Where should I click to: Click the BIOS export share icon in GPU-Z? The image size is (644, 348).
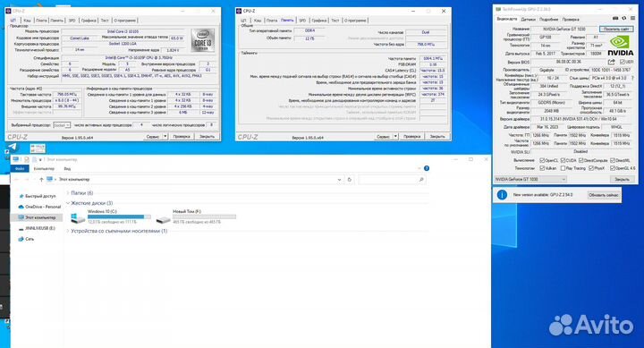tap(612, 62)
